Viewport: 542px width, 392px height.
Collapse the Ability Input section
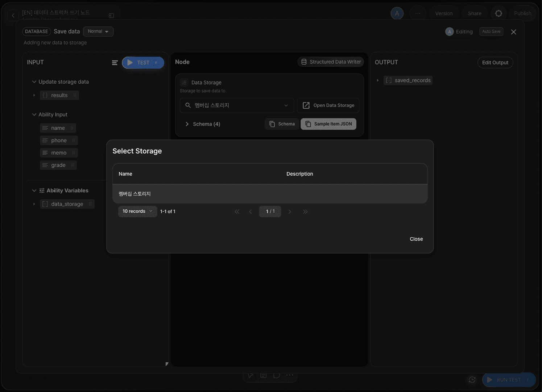34,114
